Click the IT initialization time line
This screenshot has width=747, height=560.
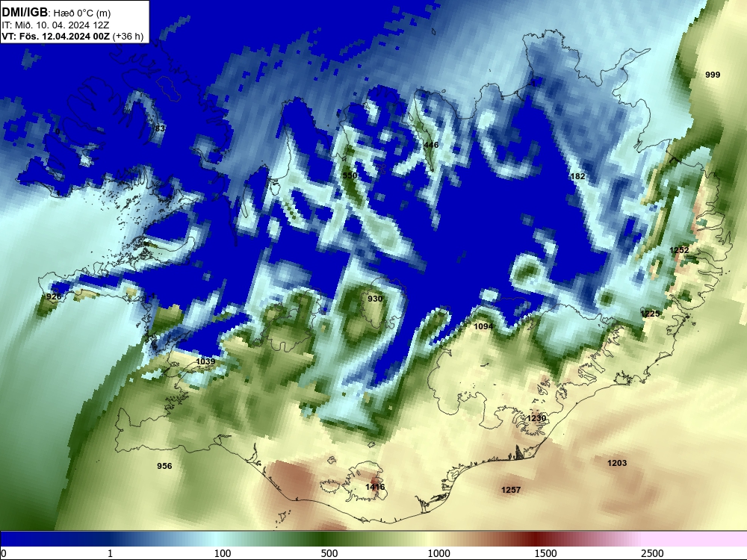point(51,25)
